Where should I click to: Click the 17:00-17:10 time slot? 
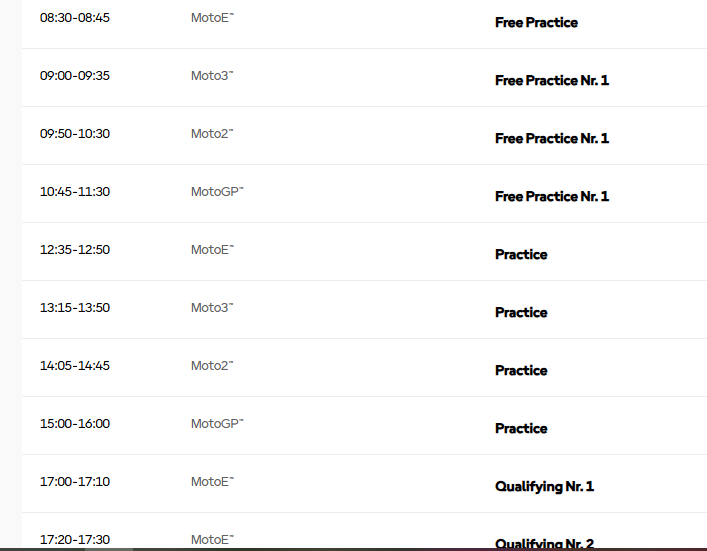(75, 482)
